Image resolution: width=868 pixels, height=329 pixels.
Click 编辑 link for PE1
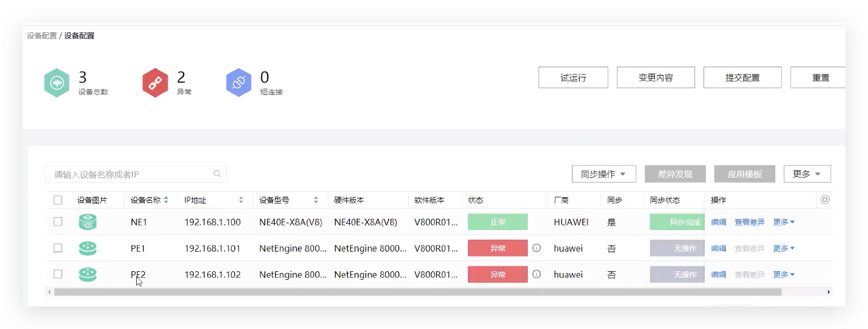718,248
